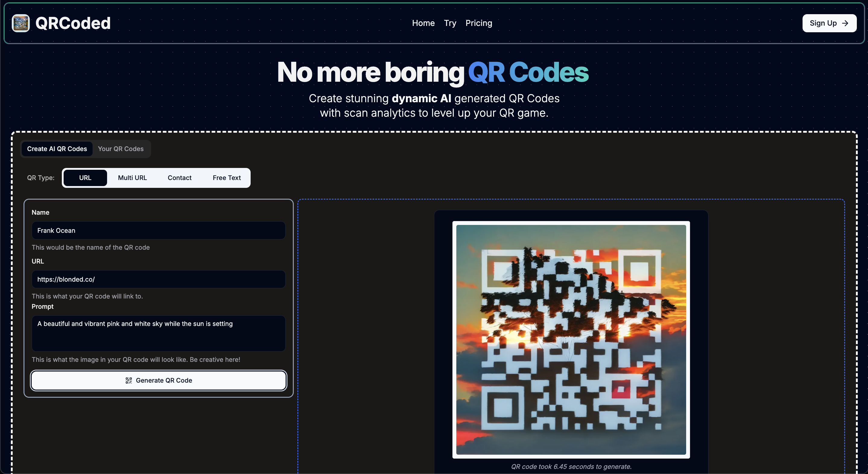Switch to the Free Text QR type
This screenshot has height=474, width=868.
click(227, 178)
